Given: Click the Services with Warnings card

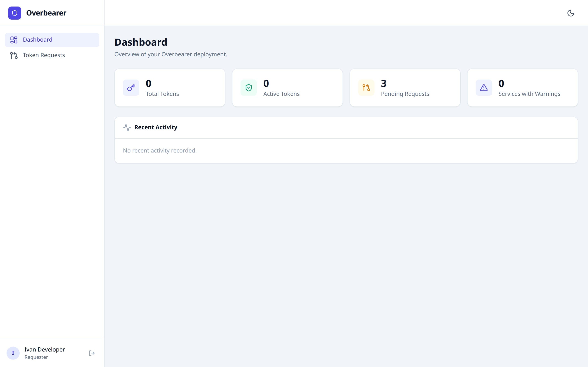Looking at the screenshot, I should pos(522,87).
